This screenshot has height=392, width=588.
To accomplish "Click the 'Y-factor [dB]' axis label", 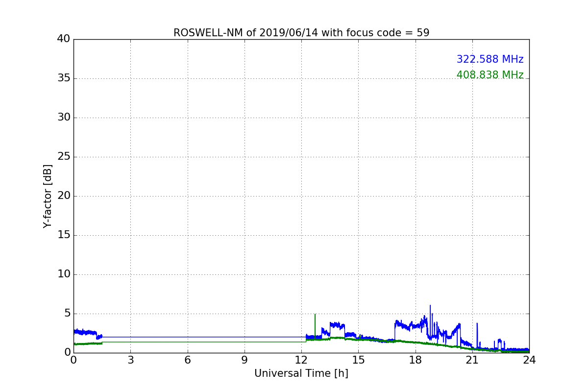I will [x=48, y=196].
